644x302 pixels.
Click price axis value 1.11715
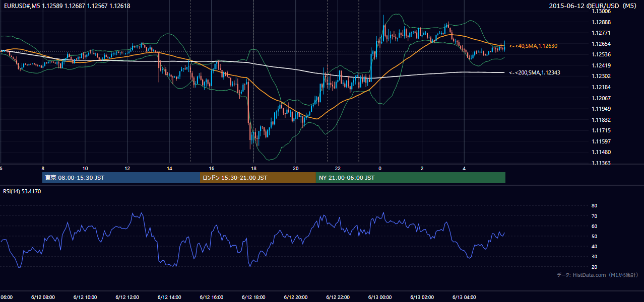point(601,130)
